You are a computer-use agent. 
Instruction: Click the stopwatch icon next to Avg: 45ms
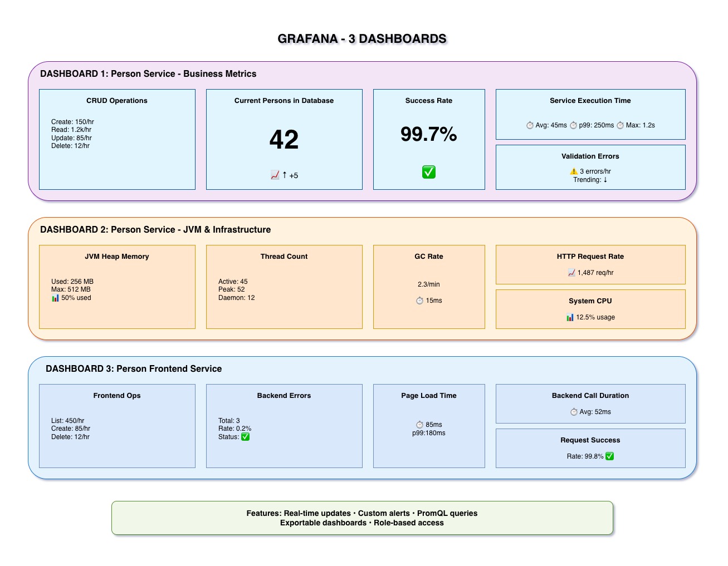coord(530,125)
